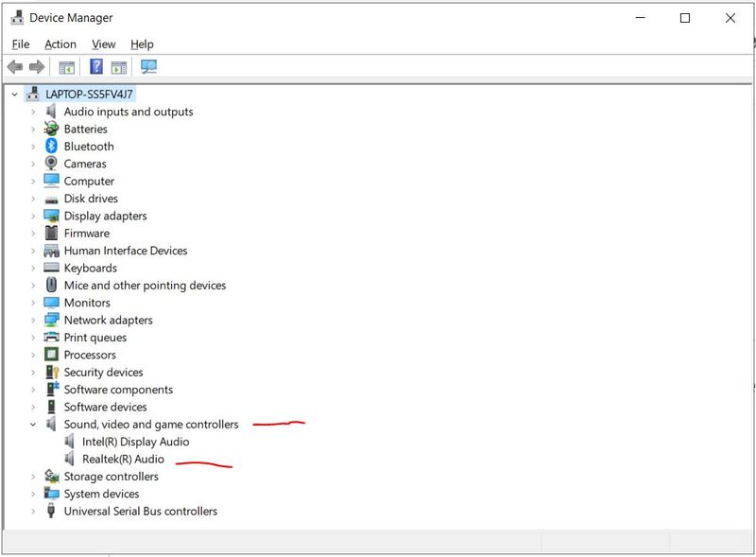756x557 pixels.
Task: Expand the Network adapters chevron
Action: click(33, 320)
